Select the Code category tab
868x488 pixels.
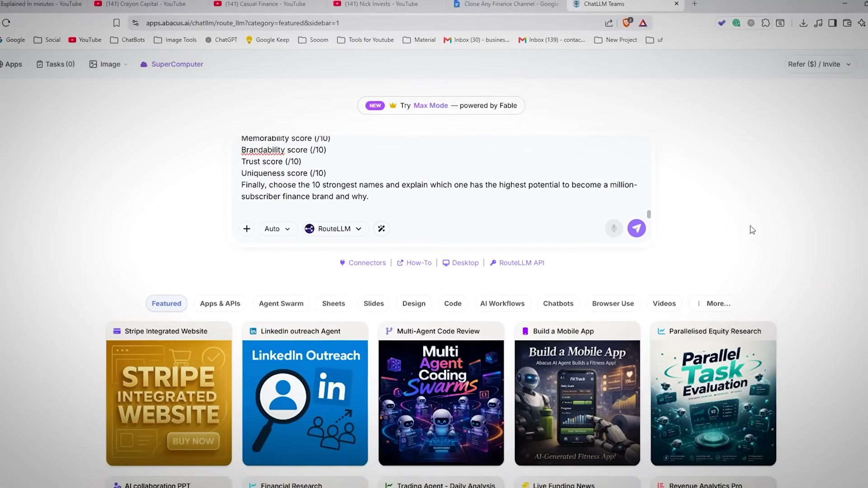453,304
